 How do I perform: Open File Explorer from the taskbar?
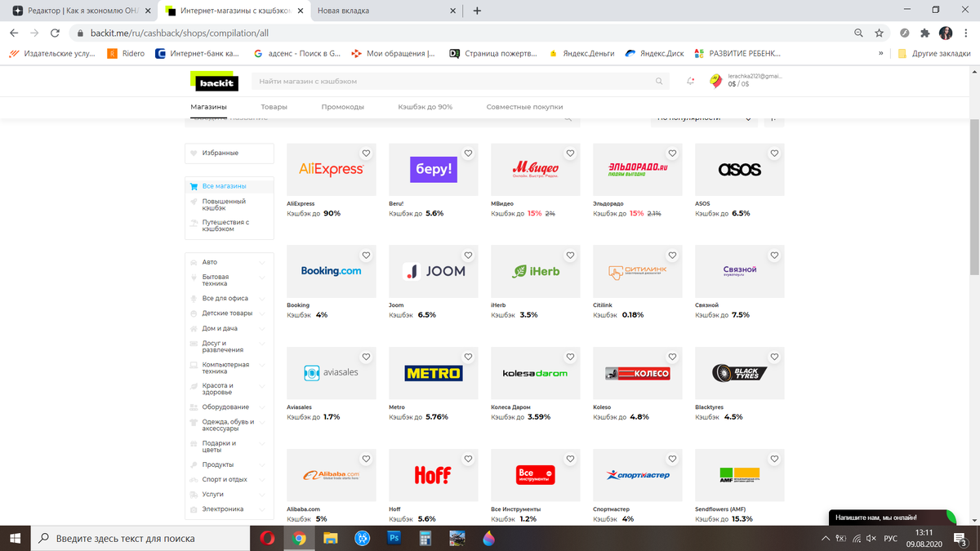[x=331, y=538]
